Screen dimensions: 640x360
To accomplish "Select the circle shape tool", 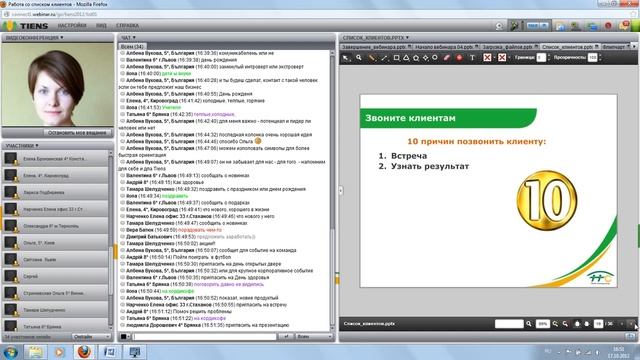I will point(435,58).
